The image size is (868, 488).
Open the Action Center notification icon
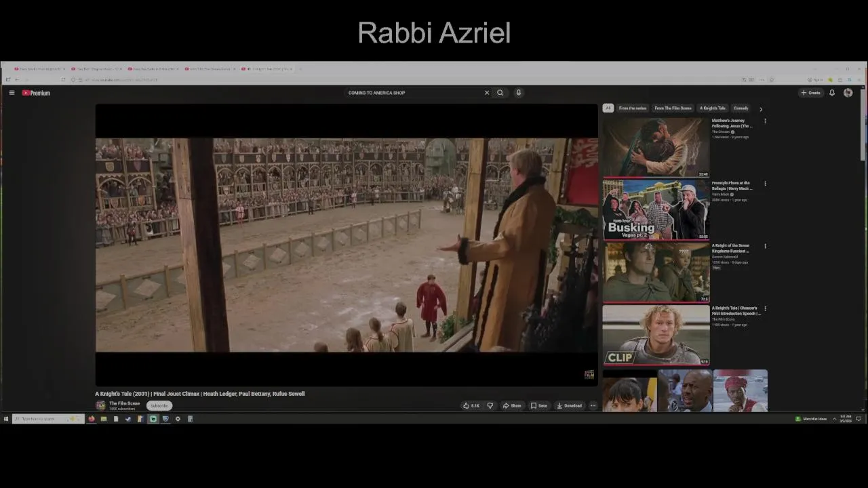[x=859, y=419]
